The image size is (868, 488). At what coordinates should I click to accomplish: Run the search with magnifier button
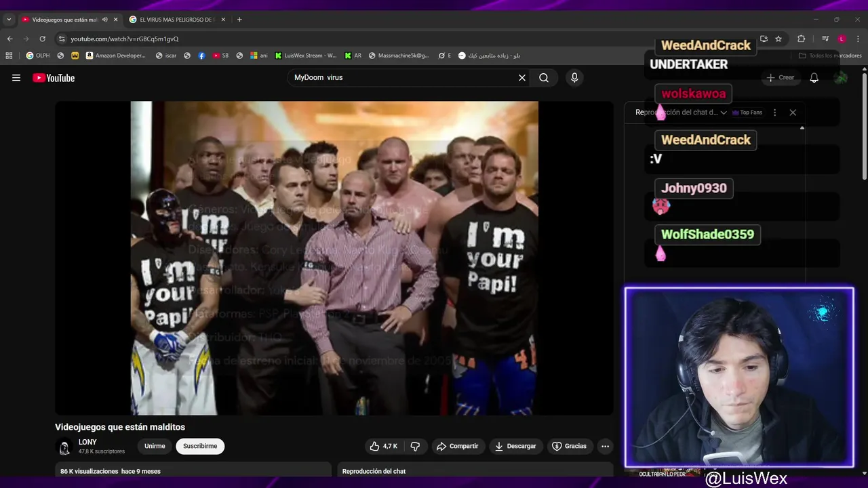click(x=544, y=77)
